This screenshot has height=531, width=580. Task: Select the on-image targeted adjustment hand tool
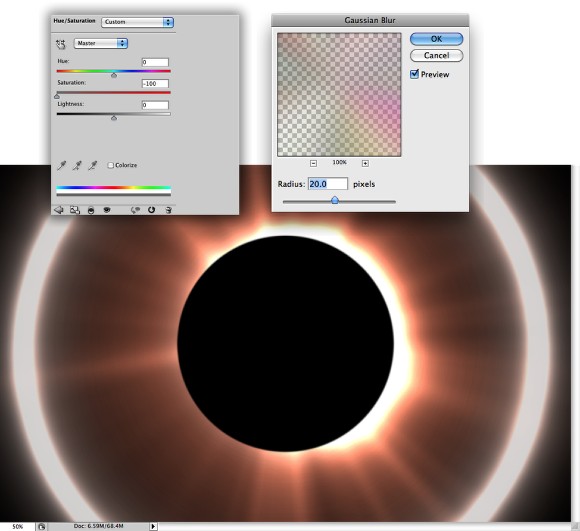click(x=61, y=44)
